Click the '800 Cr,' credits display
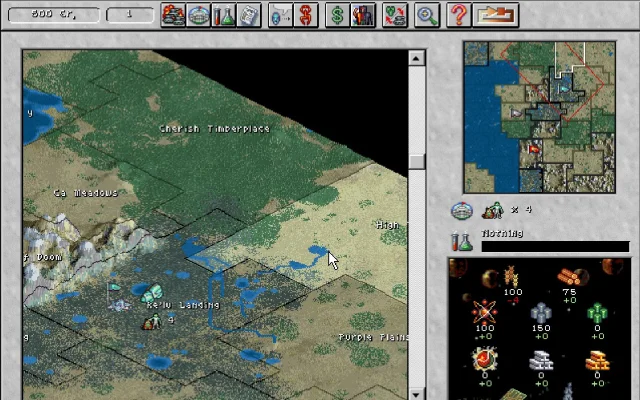 pos(53,15)
